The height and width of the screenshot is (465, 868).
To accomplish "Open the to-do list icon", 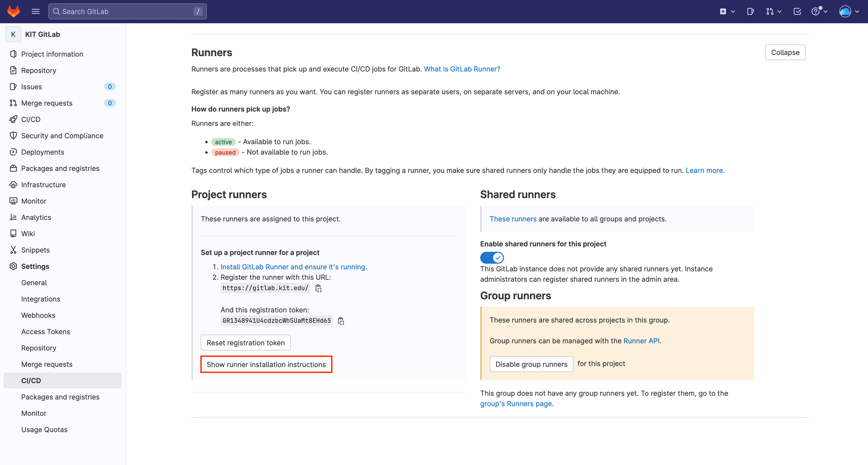I will pos(797,11).
